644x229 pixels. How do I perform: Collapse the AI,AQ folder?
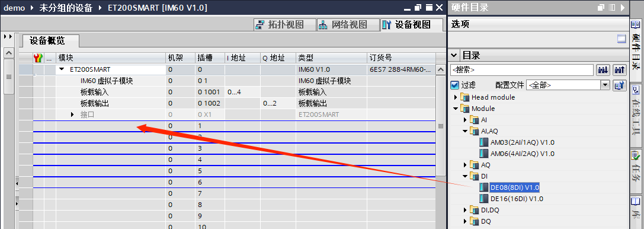(465, 132)
